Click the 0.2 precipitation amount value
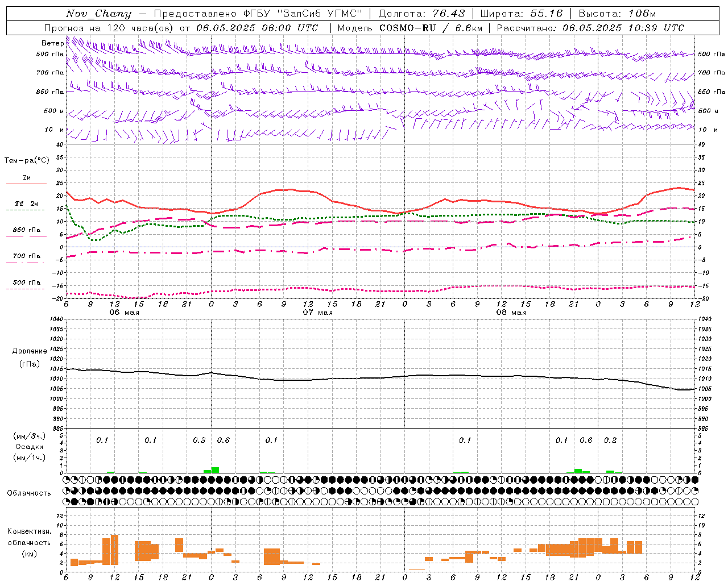Screen dimensions: 728x582 pos(610,440)
